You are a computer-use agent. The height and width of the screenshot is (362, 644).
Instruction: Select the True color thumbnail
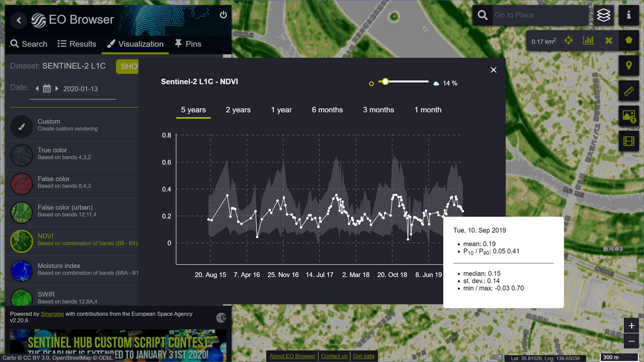22,156
